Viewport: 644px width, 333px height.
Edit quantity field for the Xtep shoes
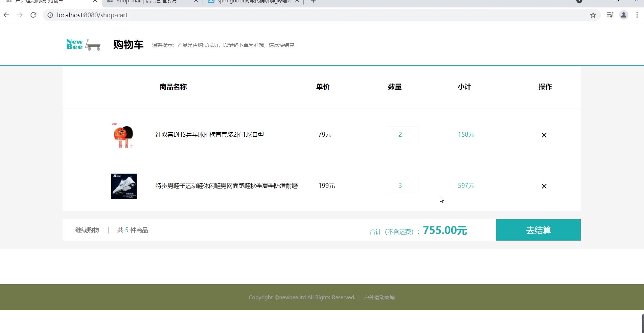(403, 185)
